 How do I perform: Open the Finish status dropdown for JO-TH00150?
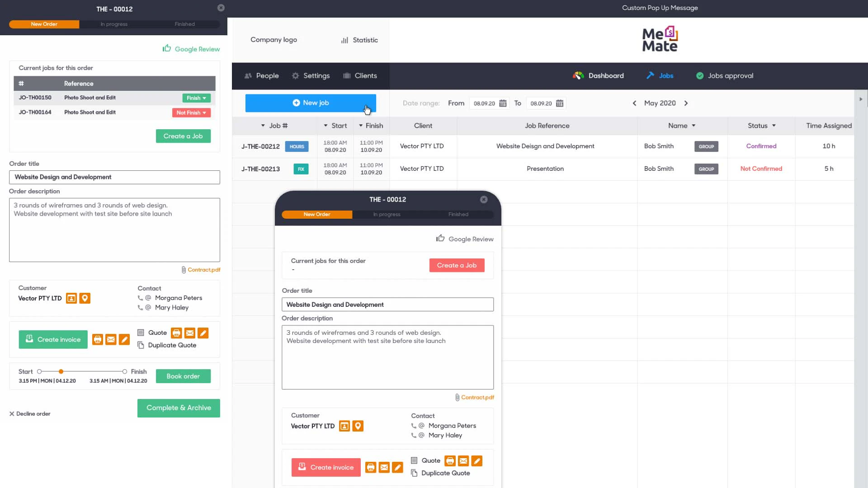[196, 98]
